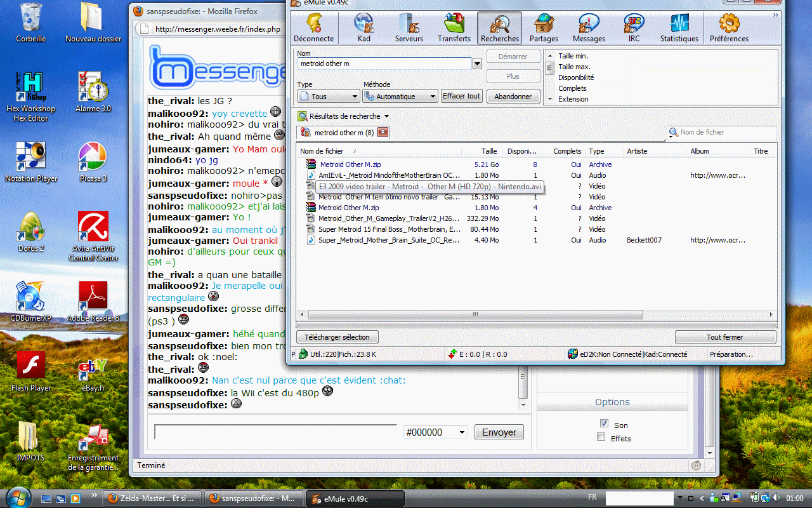Show the Transferts window
Screen dimensions: 812x508
[x=454, y=29]
